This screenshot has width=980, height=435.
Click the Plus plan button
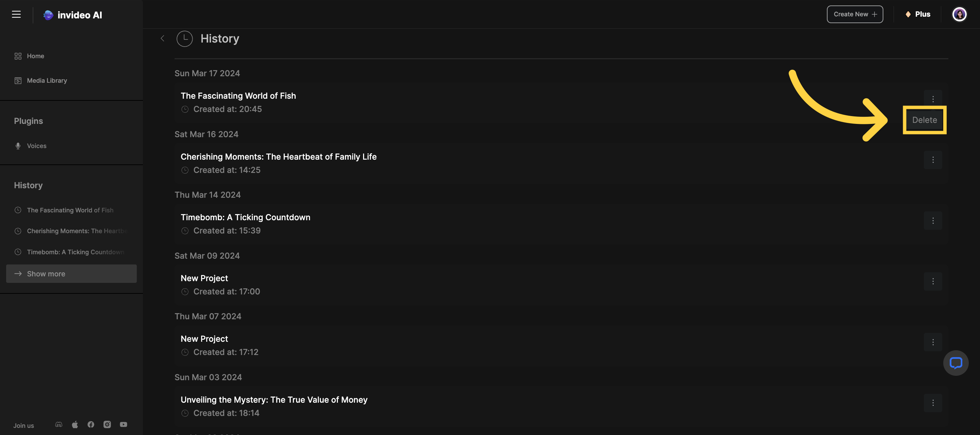(918, 14)
